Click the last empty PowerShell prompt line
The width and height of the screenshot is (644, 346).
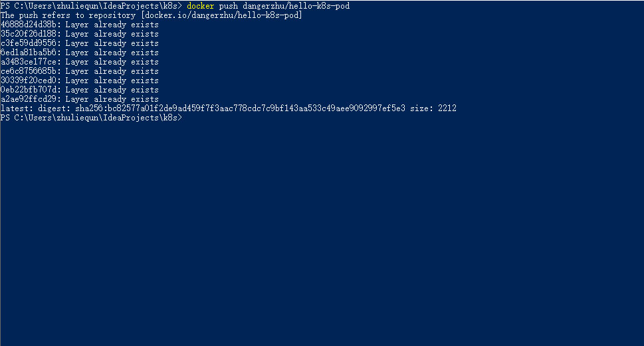coord(90,118)
